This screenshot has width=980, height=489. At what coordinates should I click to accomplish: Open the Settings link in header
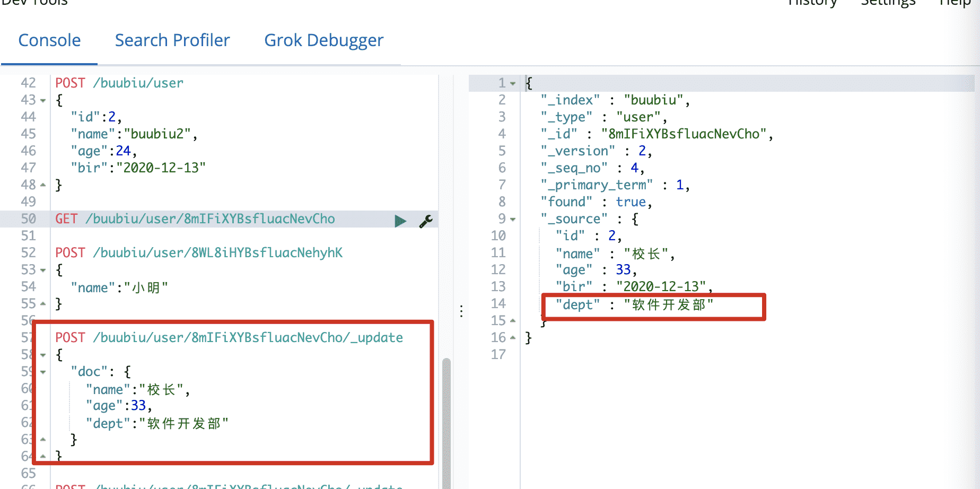[x=888, y=3]
